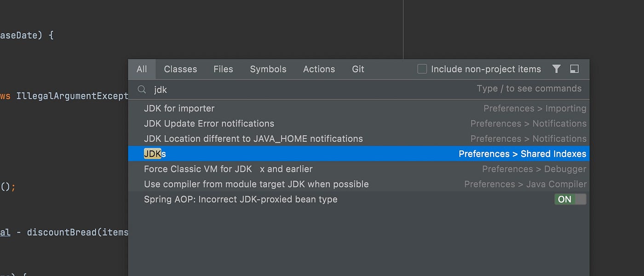The image size is (644, 276).
Task: Click the filter funnel next to checkbox
Action: pos(556,69)
